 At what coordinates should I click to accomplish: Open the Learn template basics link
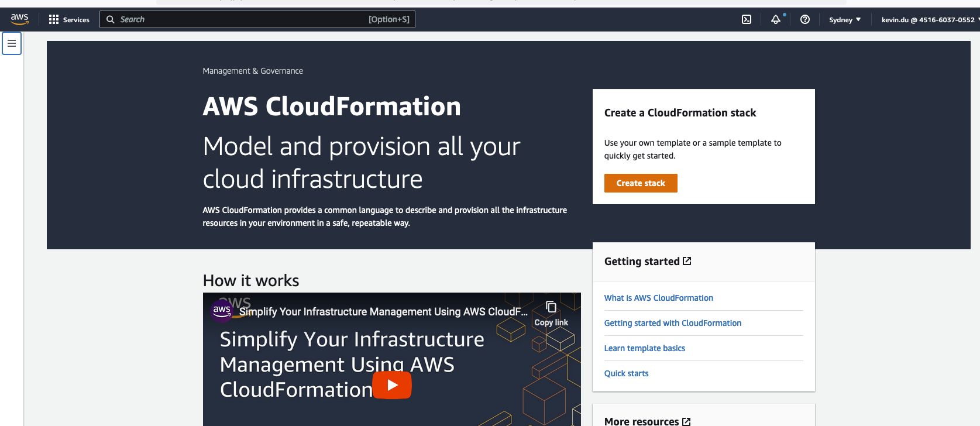645,348
